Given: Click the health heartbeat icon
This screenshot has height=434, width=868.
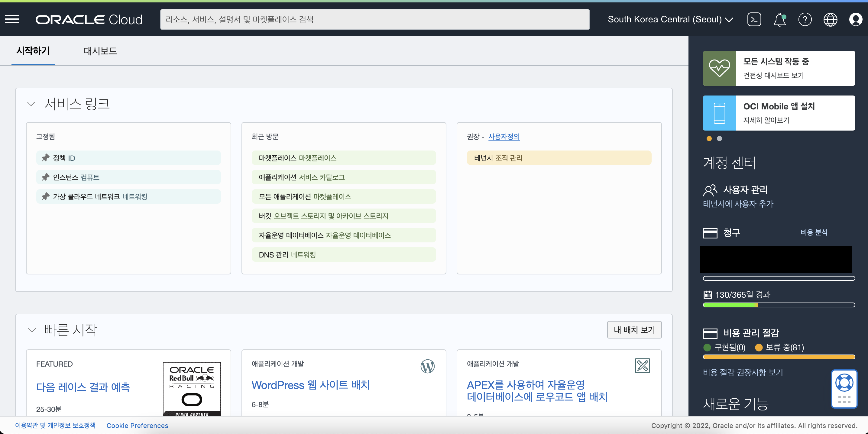Looking at the screenshot, I should point(719,68).
